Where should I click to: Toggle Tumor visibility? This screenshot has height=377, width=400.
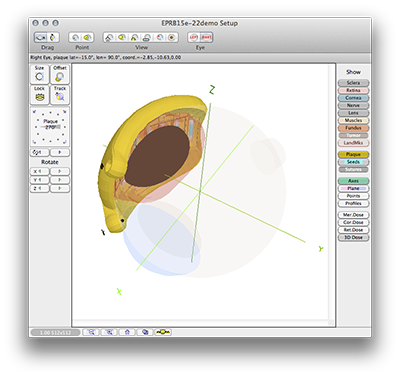[353, 135]
